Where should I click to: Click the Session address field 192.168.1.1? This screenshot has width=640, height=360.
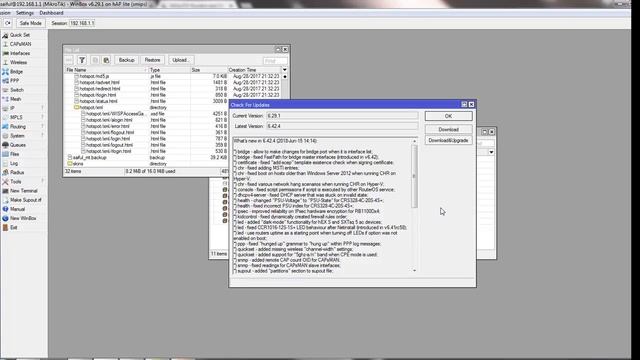pos(82,23)
